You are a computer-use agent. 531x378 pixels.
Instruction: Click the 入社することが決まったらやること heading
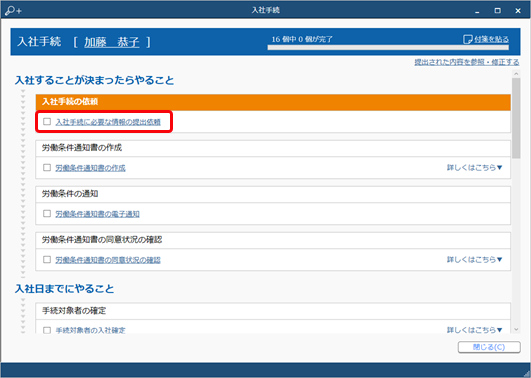pos(94,81)
